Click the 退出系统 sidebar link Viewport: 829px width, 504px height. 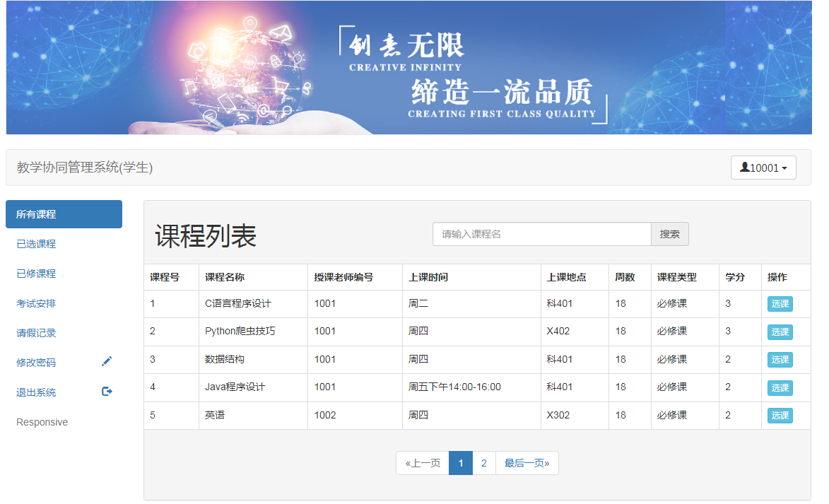[x=36, y=392]
